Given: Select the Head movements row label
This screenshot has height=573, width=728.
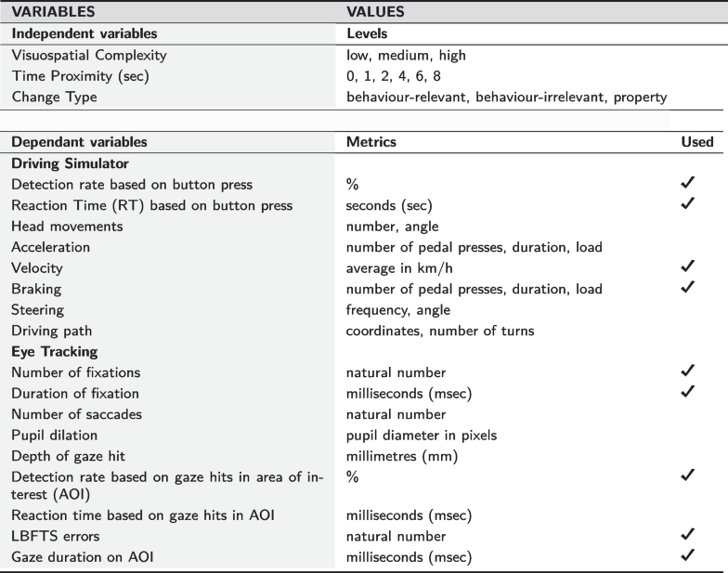Looking at the screenshot, I should [67, 226].
